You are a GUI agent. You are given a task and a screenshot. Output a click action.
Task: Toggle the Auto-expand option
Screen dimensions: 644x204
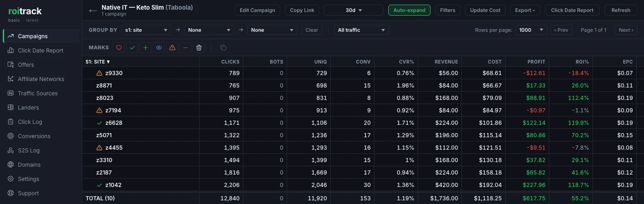point(409,10)
